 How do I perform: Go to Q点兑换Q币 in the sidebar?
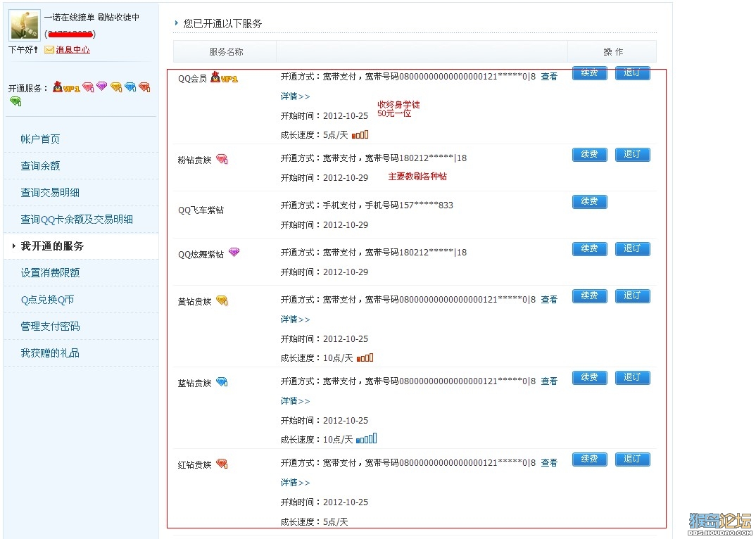coord(47,300)
